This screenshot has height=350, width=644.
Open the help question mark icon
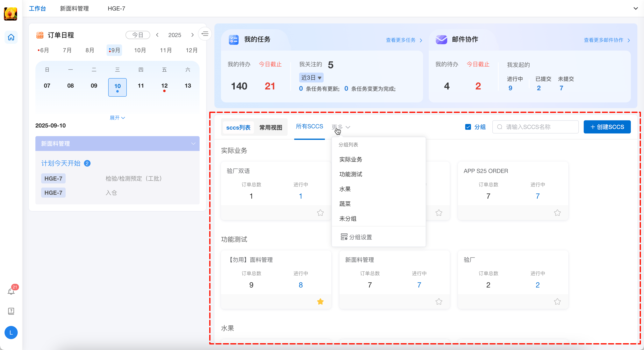(x=11, y=311)
